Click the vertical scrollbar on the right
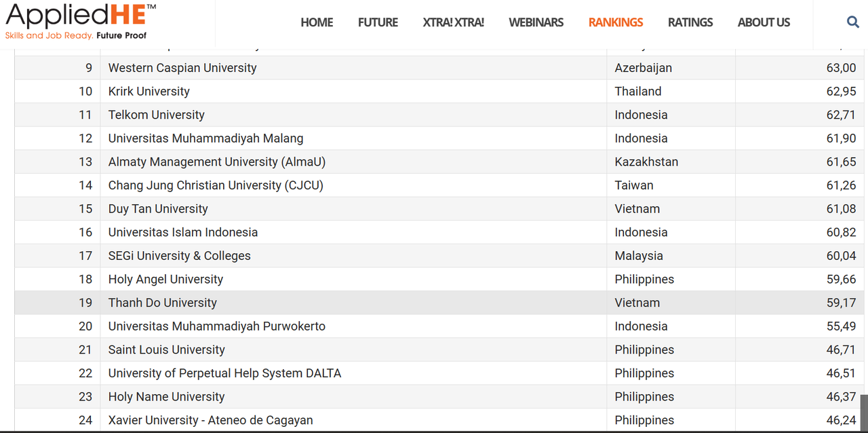The image size is (868, 433). click(x=863, y=407)
